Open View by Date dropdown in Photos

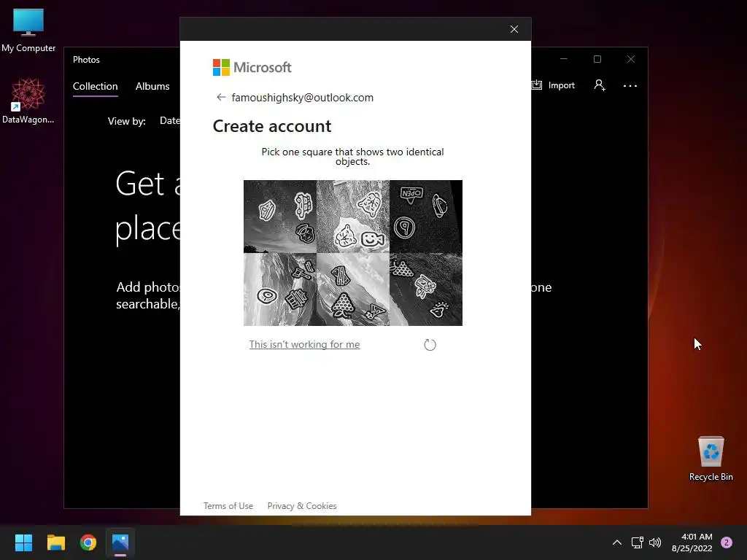pyautogui.click(x=169, y=121)
